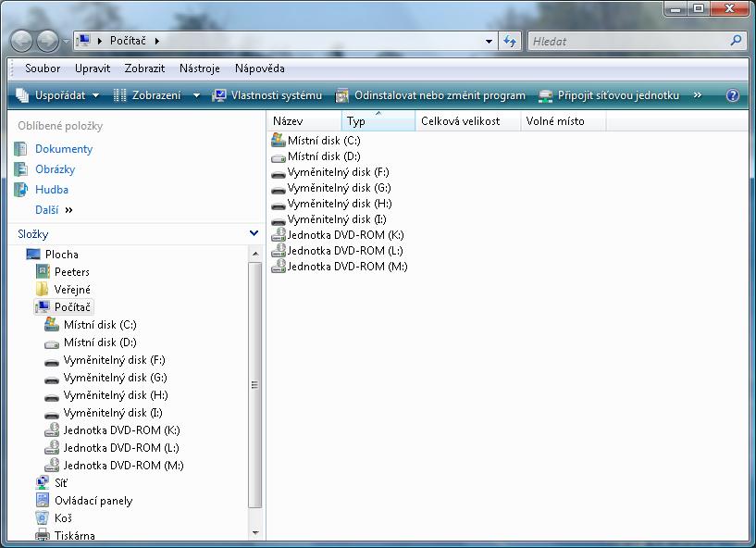Screen dimensions: 756x548
Task: Open the Nástroje menu
Action: pos(199,68)
